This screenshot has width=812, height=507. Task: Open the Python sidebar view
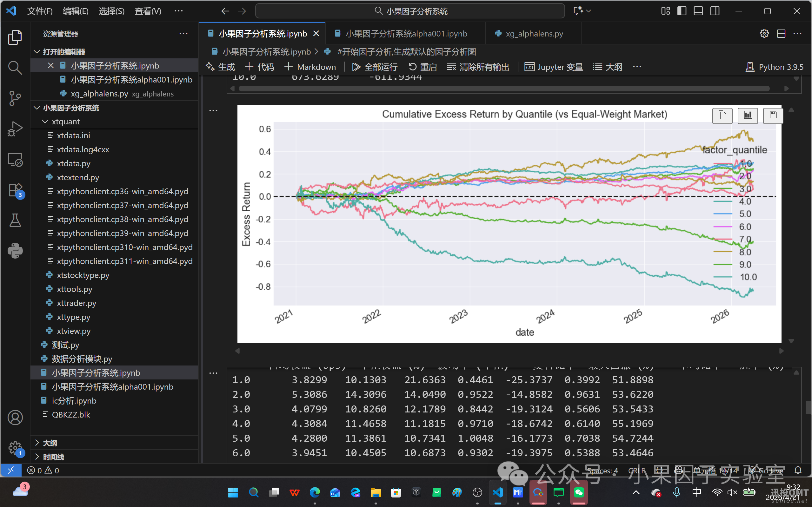15,250
